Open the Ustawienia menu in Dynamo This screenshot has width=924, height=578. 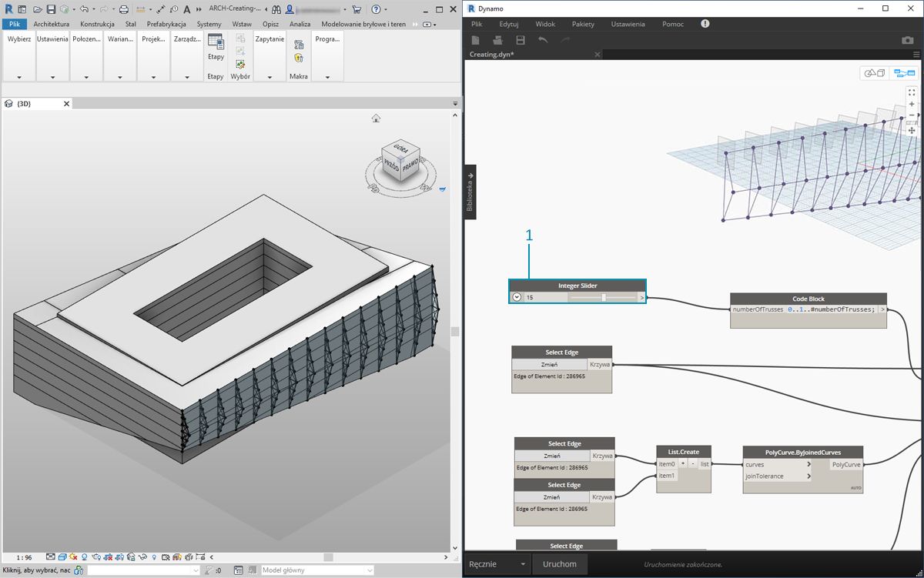(x=628, y=24)
